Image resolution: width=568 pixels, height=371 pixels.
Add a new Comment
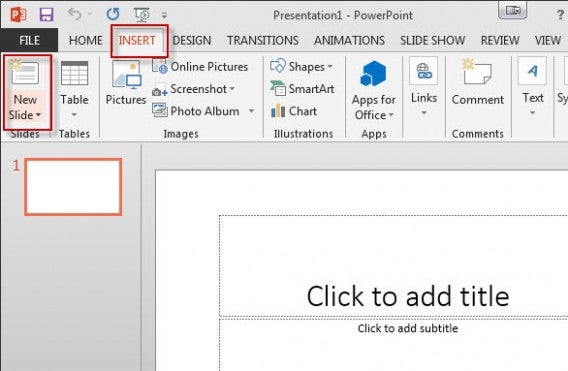477,83
